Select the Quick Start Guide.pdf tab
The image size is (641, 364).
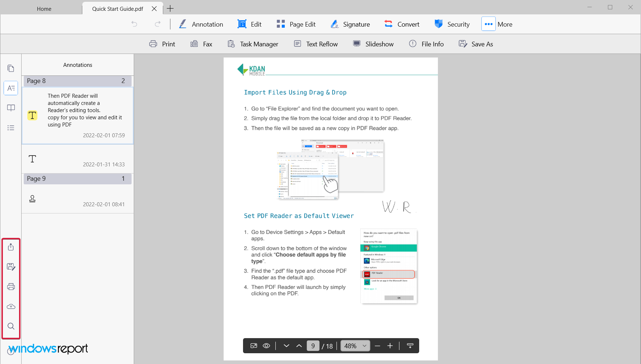coord(118,9)
